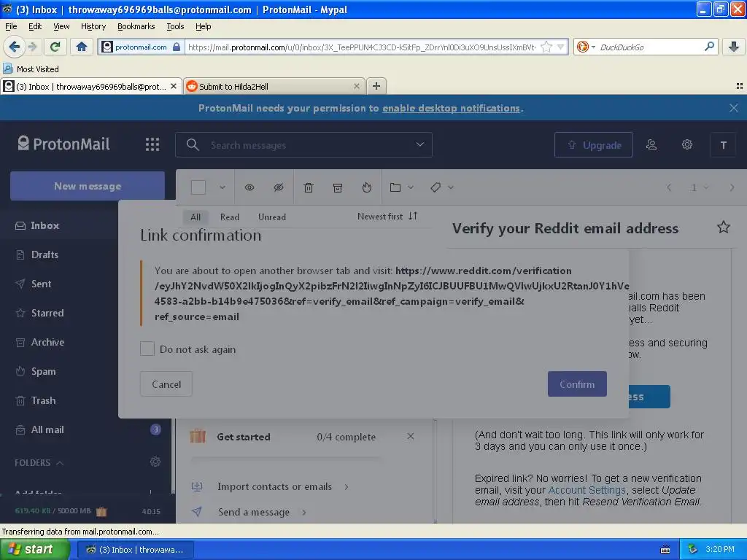Click the browser Back arrow button
The width and height of the screenshot is (747, 560).
[x=15, y=47]
